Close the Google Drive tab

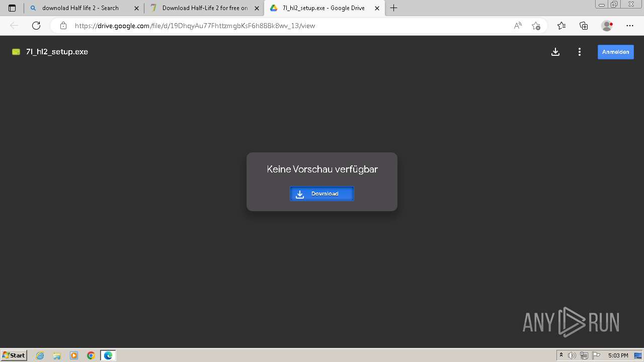(x=377, y=8)
